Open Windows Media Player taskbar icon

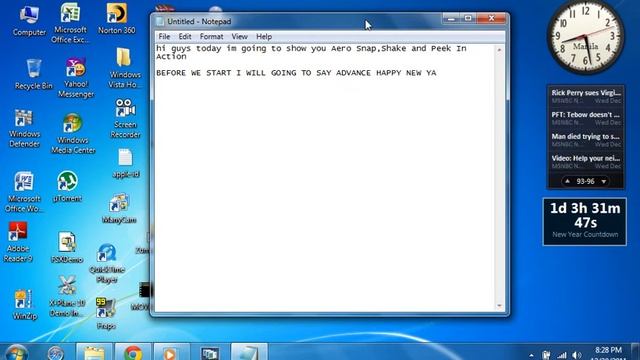pyautogui.click(x=171, y=352)
